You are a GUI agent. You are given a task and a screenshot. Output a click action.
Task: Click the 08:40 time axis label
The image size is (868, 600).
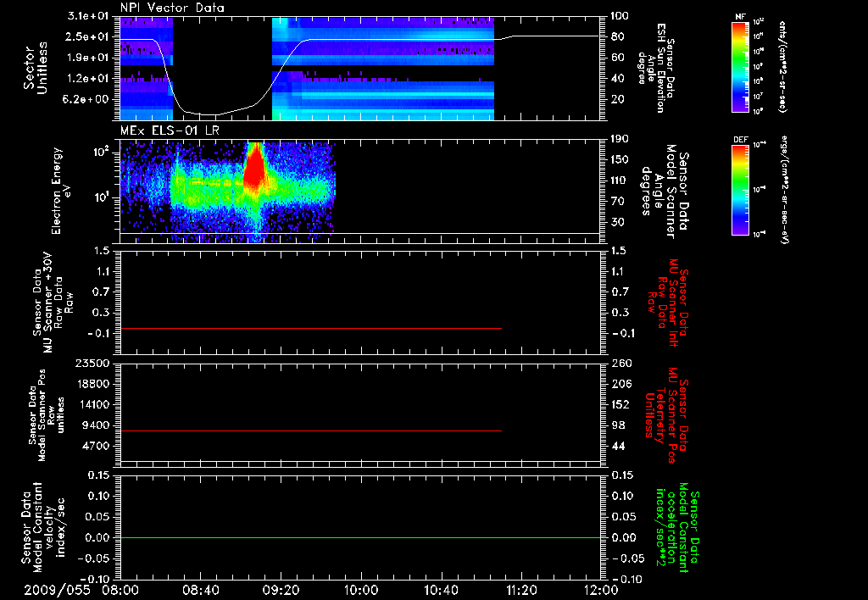[x=200, y=590]
